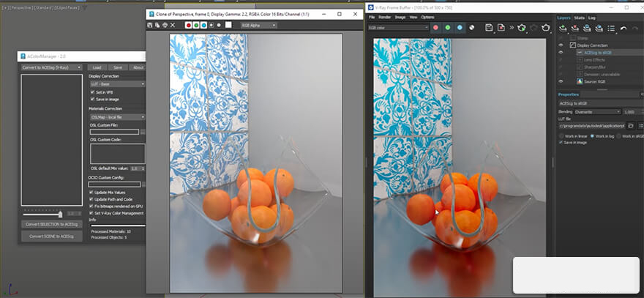
Task: Open Image menu in V-Ray Frame Buffer
Action: point(400,18)
